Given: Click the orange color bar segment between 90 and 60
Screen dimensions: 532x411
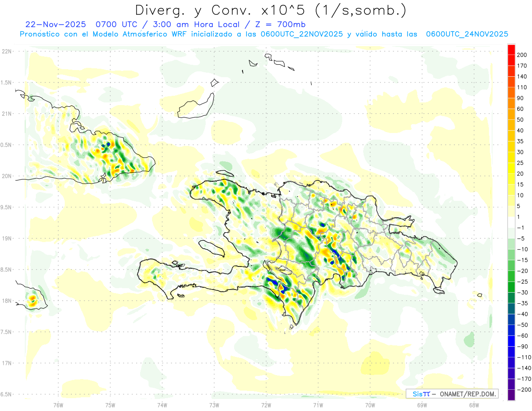Looking at the screenshot, I should [x=511, y=103].
